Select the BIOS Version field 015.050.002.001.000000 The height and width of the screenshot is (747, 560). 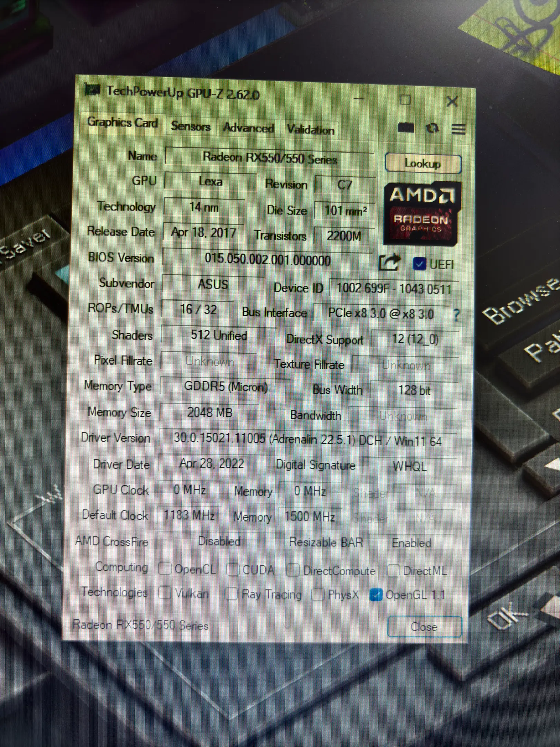point(268,259)
